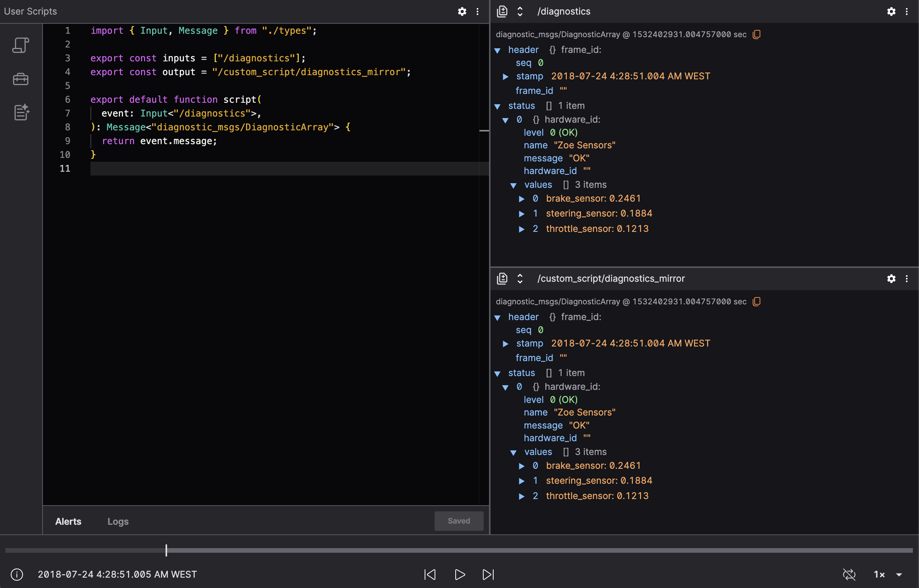Expand throttle_sensor entry in /diagnostics panel

pos(522,229)
